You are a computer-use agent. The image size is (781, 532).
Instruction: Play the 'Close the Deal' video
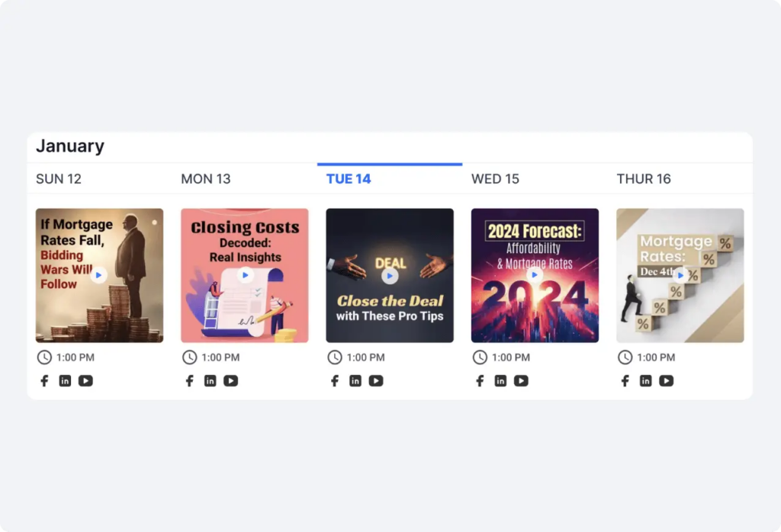click(x=390, y=276)
